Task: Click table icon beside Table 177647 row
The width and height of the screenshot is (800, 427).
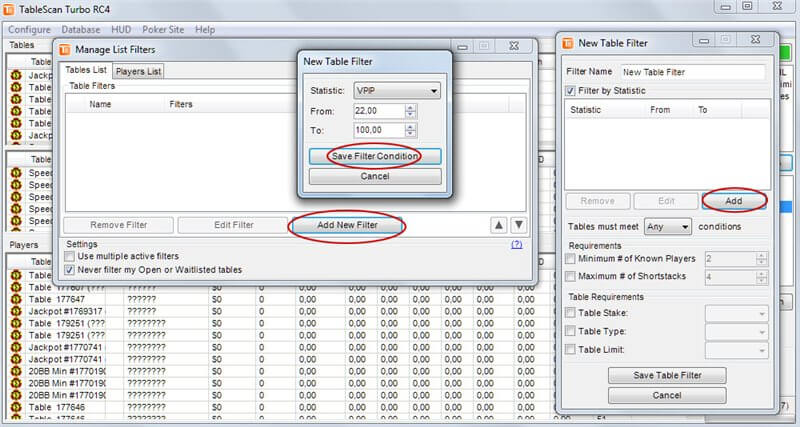Action: [15, 298]
